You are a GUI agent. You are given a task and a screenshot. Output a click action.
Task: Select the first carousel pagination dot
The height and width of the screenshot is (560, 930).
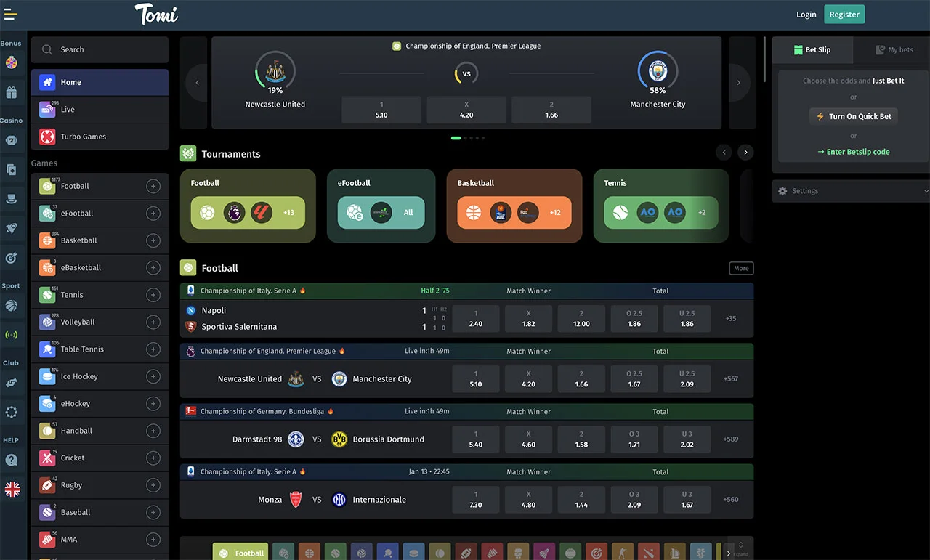pos(456,138)
